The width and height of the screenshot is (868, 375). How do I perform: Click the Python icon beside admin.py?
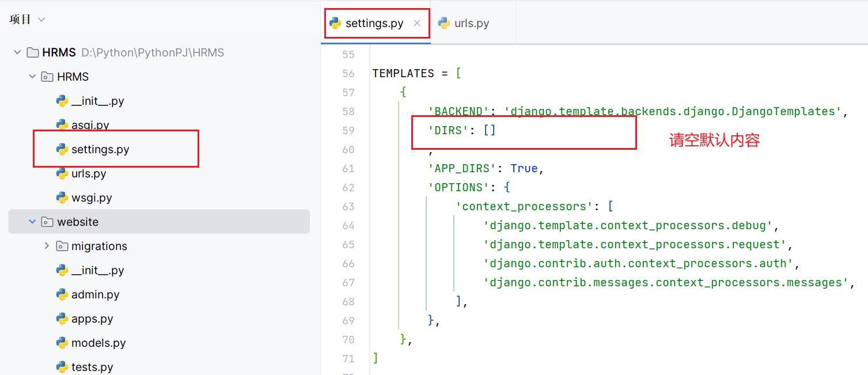click(x=62, y=295)
